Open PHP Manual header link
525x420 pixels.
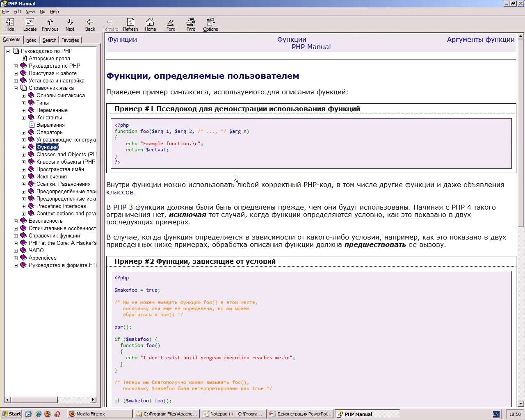[311, 47]
